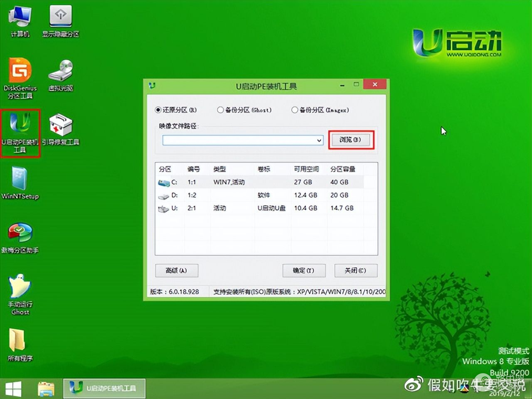Click the 2:1 partition number cell
This screenshot has height=399, width=532.
[x=192, y=208]
